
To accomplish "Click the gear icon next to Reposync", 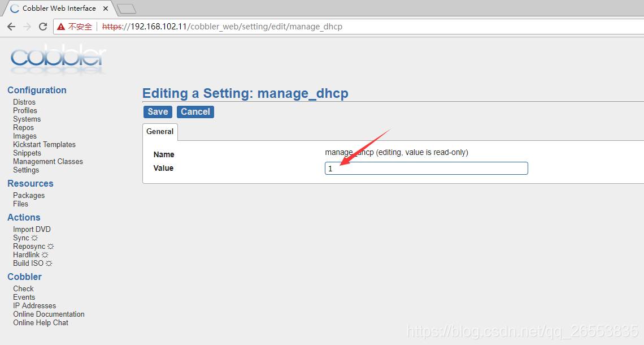I will (50, 247).
